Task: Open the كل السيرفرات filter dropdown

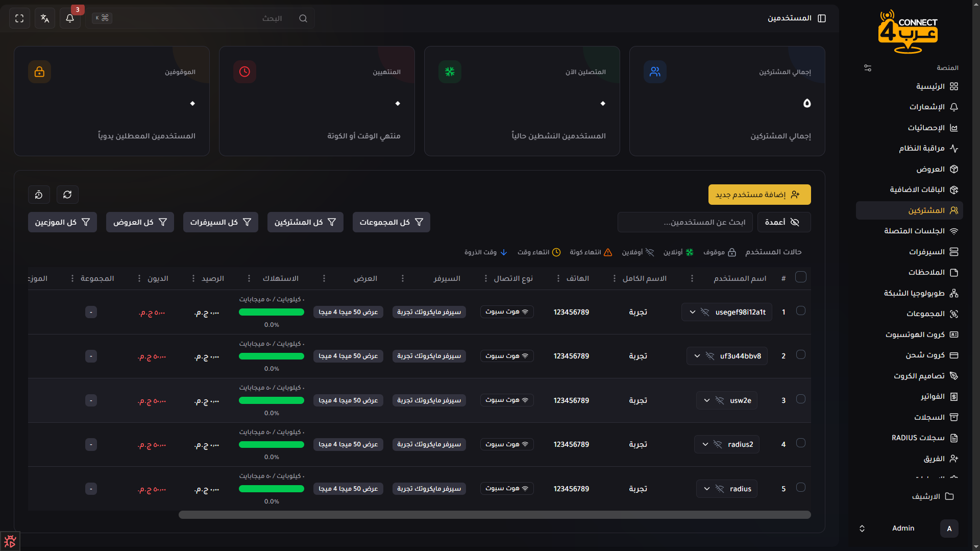Action: coord(220,222)
